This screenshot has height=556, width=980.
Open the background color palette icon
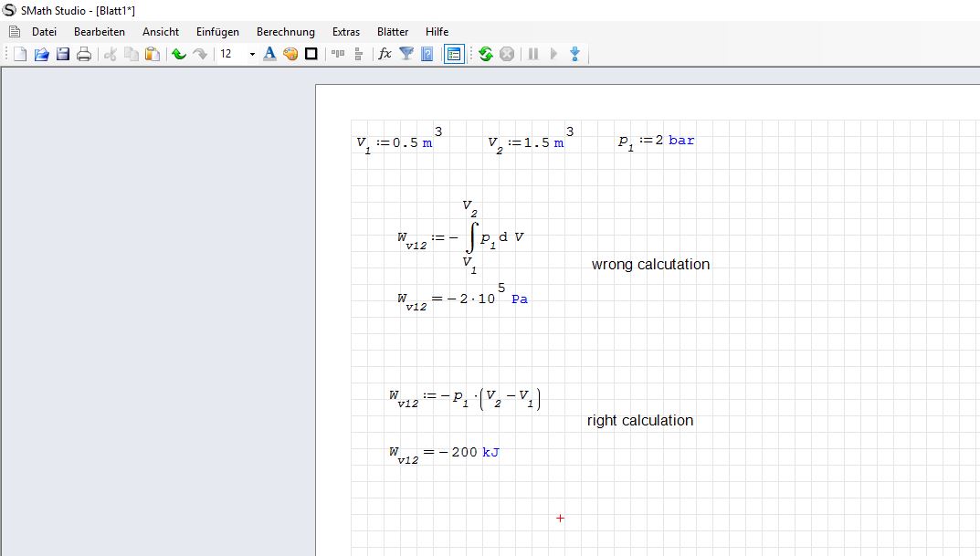point(290,55)
